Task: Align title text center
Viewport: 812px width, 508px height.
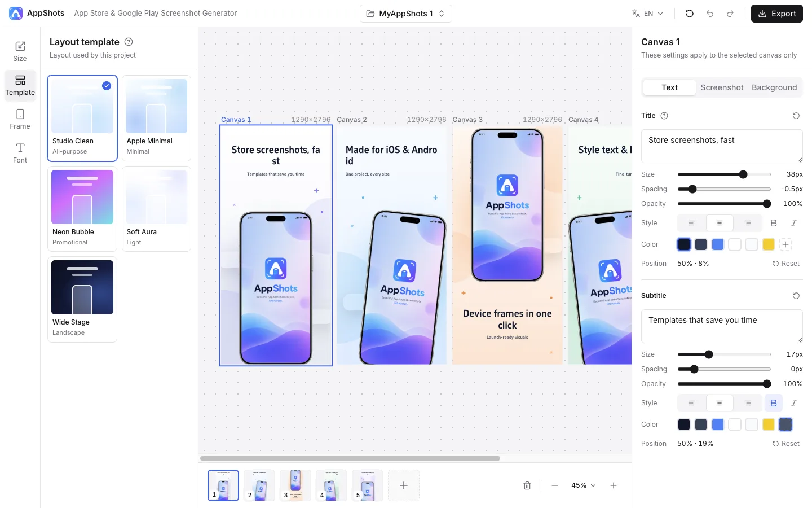Action: [x=720, y=223]
